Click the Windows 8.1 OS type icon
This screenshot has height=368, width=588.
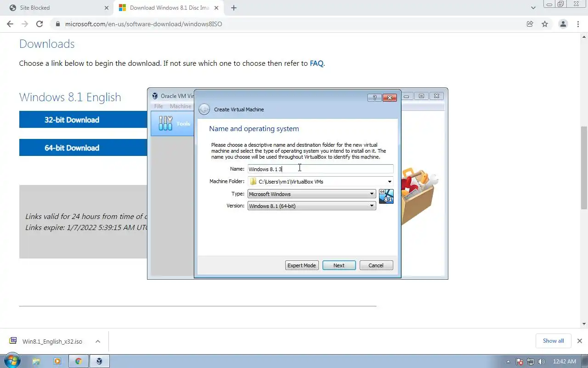pos(386,196)
